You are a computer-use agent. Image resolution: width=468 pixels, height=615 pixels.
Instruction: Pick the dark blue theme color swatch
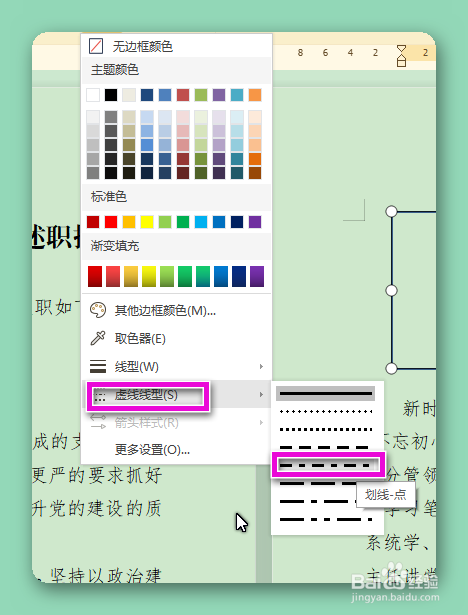[x=147, y=95]
